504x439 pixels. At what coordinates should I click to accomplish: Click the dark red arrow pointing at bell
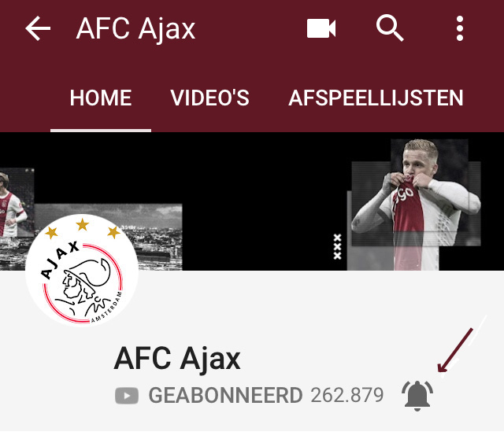point(455,350)
